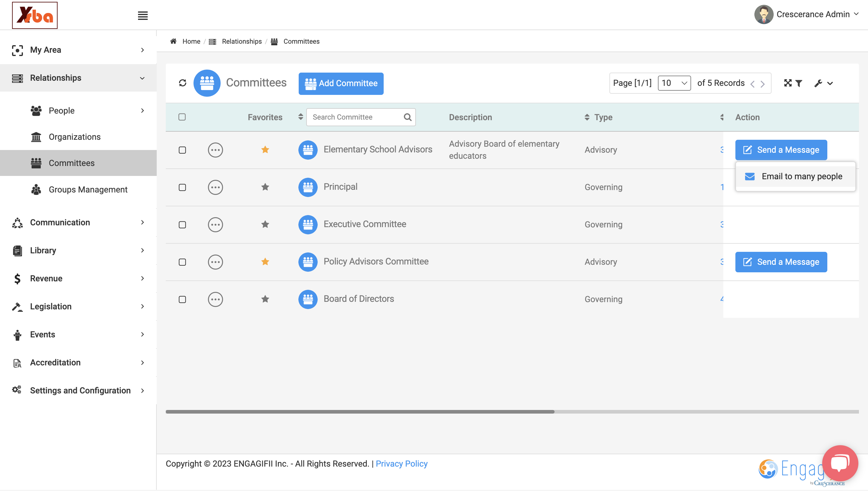Click the refresh committees icon

183,83
